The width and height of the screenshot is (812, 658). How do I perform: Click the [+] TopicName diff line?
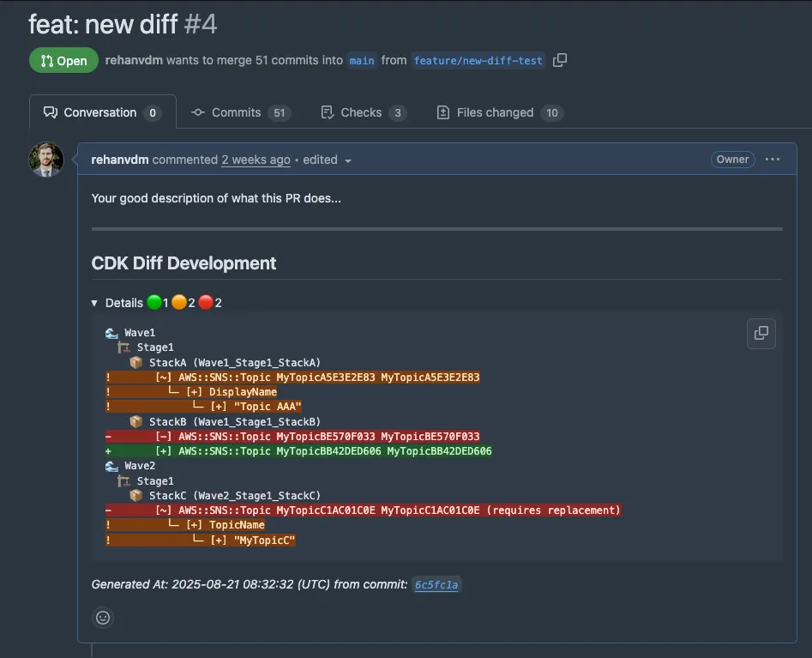tap(185, 525)
